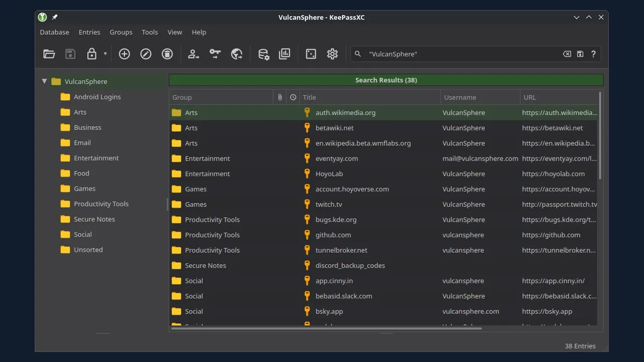
Task: Open database reports icon
Action: (285, 54)
